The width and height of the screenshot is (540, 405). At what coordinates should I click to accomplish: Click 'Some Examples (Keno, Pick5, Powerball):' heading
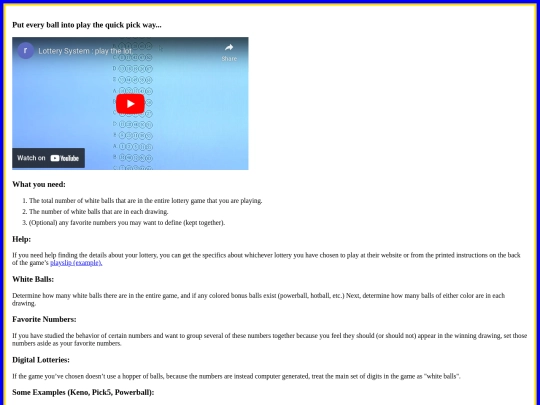tap(83, 392)
